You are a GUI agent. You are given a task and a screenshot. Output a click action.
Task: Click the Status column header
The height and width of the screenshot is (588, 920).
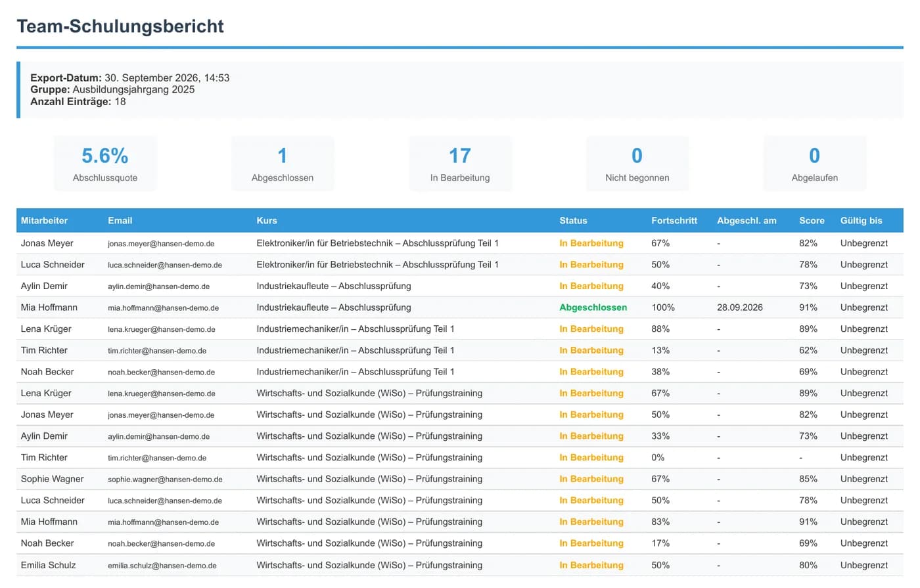[x=573, y=221]
